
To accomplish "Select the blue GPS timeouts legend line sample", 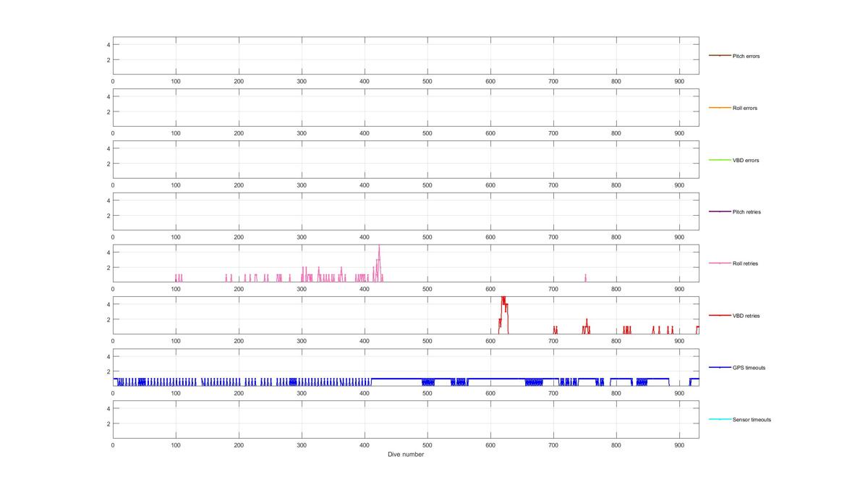I will click(x=720, y=368).
